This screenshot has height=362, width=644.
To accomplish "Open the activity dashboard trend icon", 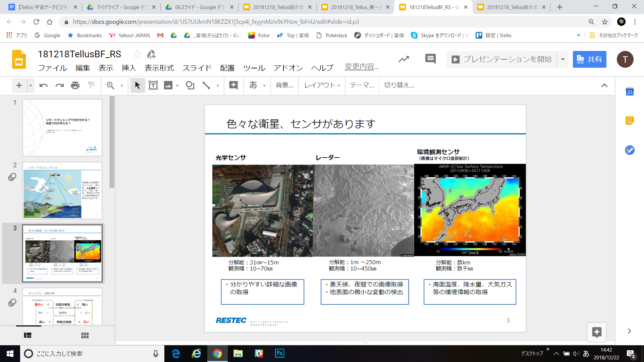I will click(404, 59).
